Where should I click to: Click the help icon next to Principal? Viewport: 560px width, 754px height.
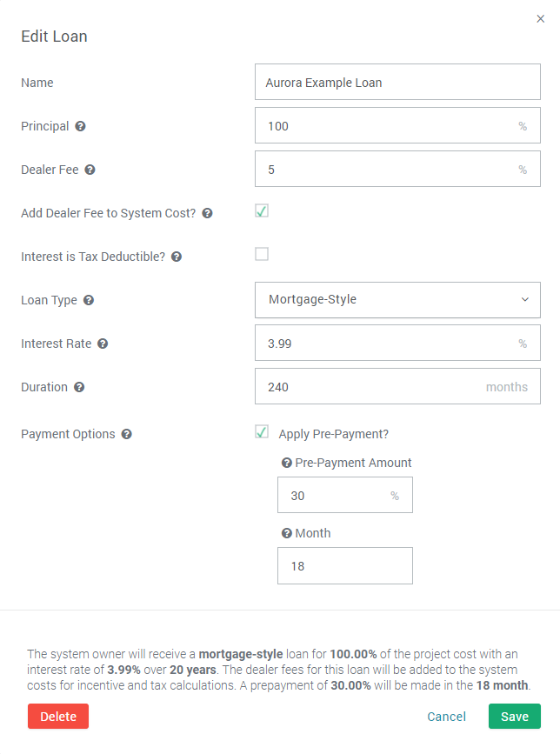[80, 126]
